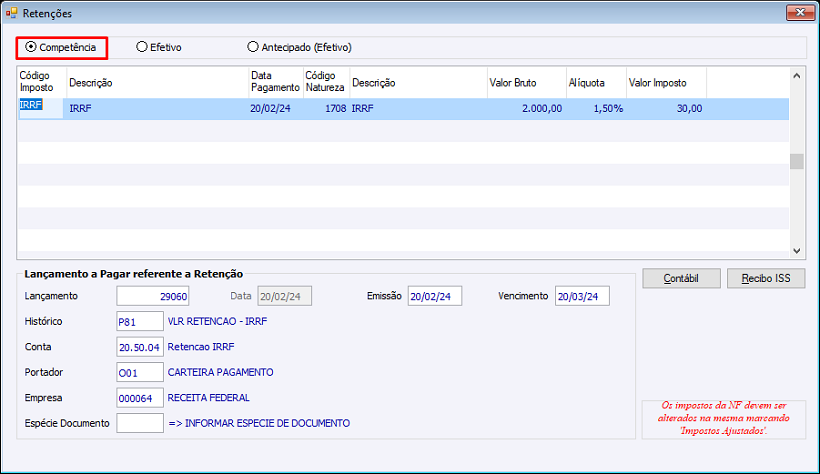Click Alíquota column header

596,82
